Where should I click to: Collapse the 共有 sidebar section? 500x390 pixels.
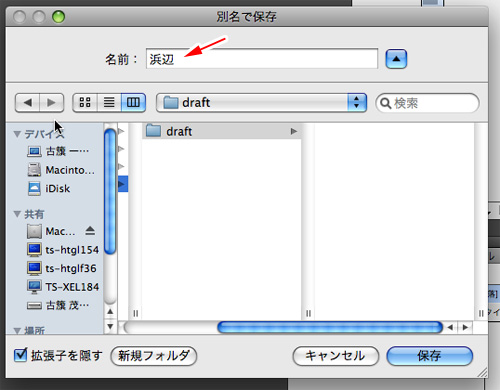[x=17, y=214]
